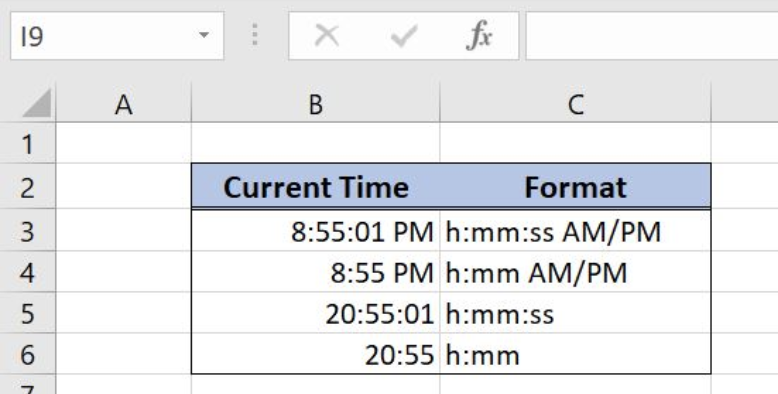Image resolution: width=778 pixels, height=394 pixels.
Task: Click the Insert Function fx icon
Action: point(479,36)
